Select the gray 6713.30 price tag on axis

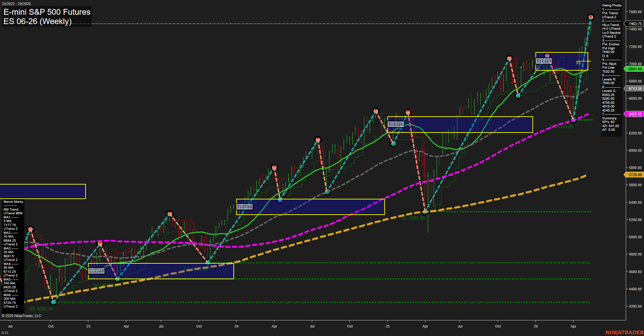coord(635,89)
